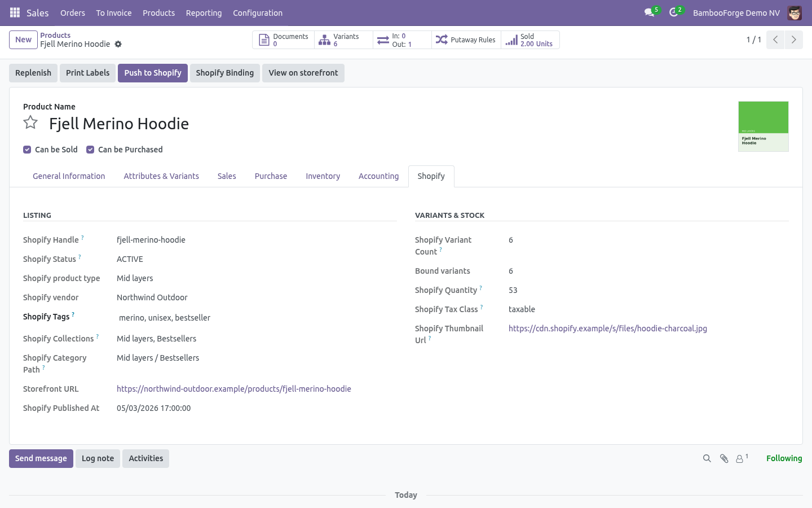The width and height of the screenshot is (812, 508).
Task: Open the Putaway Rules button
Action: (466, 40)
